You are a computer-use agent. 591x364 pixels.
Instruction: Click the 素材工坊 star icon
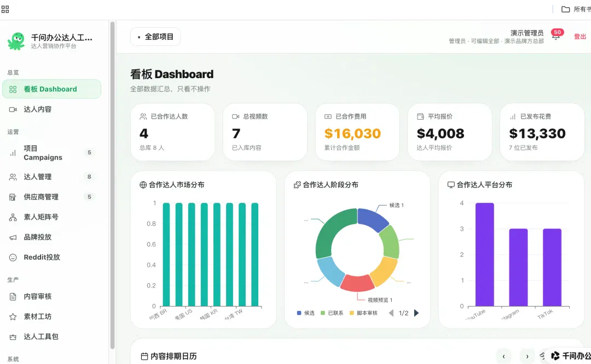[x=13, y=316]
